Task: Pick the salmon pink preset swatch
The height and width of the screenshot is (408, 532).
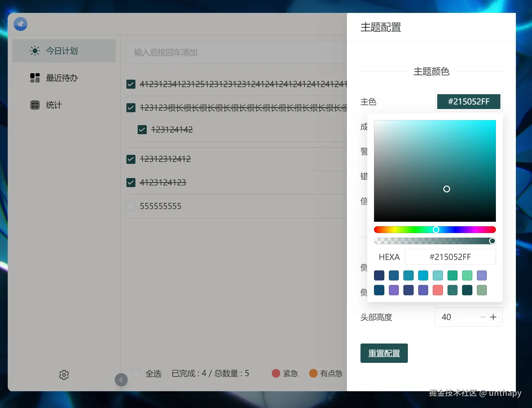Action: click(438, 290)
